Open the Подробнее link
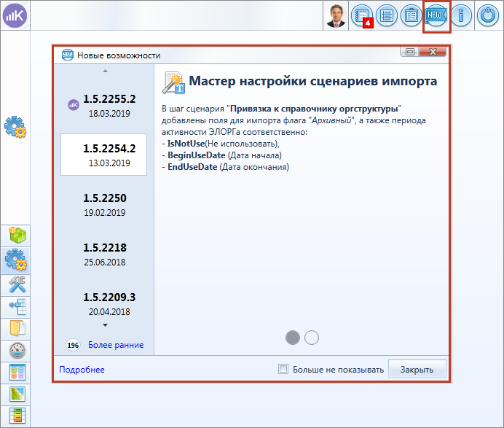This screenshot has height=428, width=504. 82,370
